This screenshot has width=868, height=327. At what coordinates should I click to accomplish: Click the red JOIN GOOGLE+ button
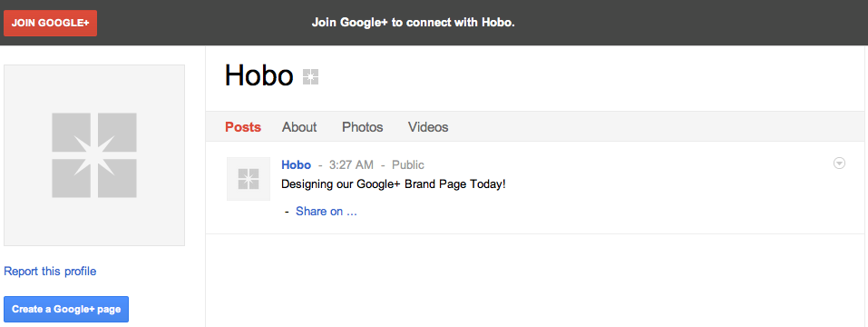[x=51, y=24]
